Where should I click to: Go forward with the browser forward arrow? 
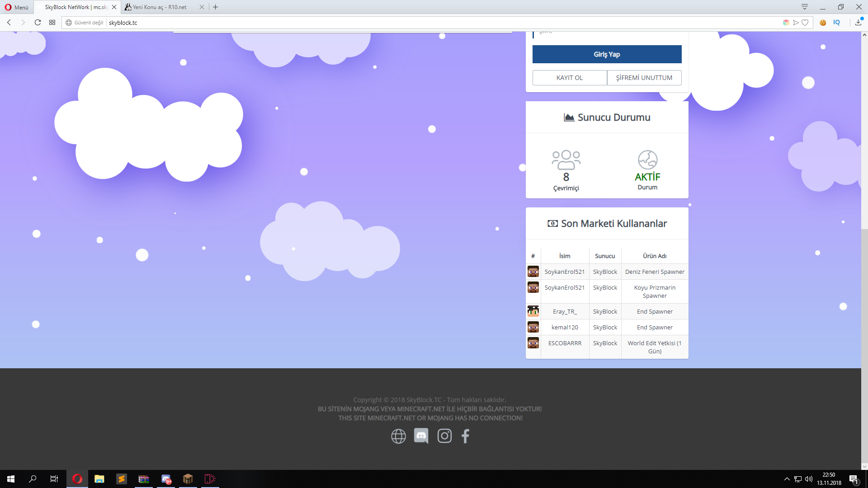(23, 23)
